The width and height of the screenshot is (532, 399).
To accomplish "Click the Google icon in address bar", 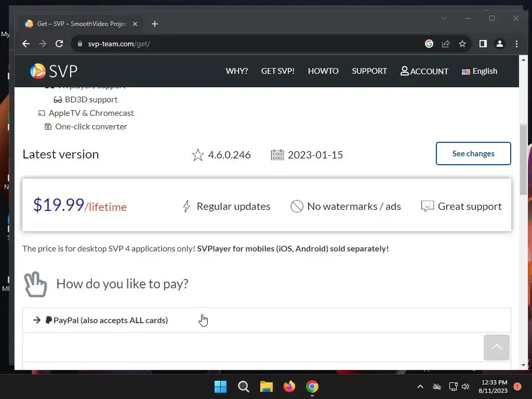I will point(429,44).
